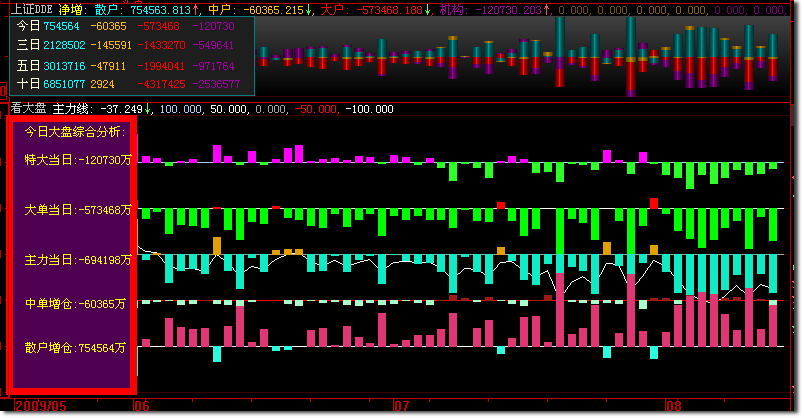Image resolution: width=804 pixels, height=418 pixels.
Task: Click the red up arrow after 机构 value
Action: coord(546,9)
